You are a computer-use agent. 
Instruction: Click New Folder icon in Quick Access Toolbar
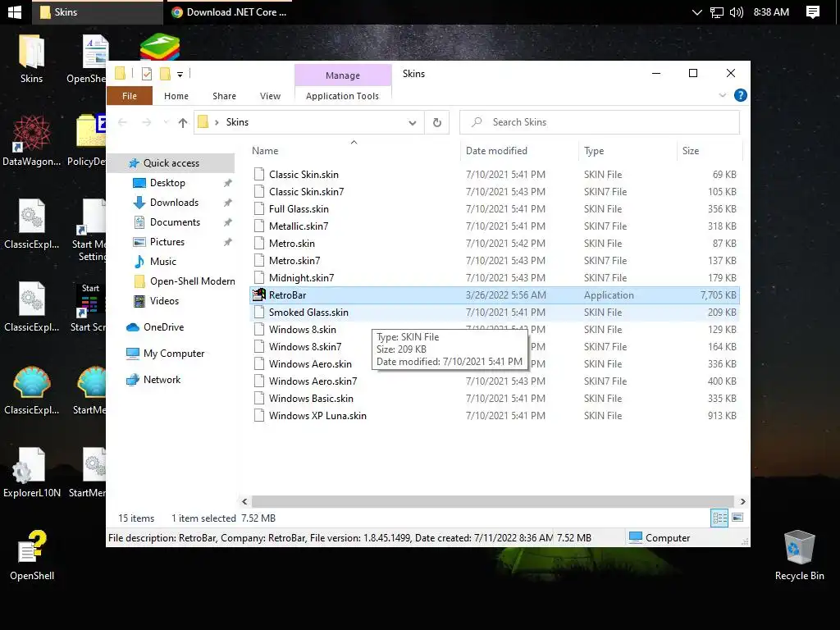[165, 73]
